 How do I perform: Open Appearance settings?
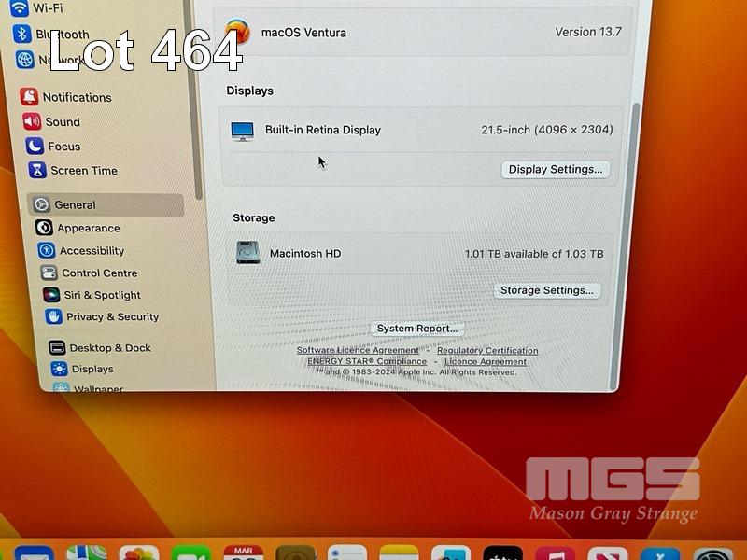tap(88, 229)
